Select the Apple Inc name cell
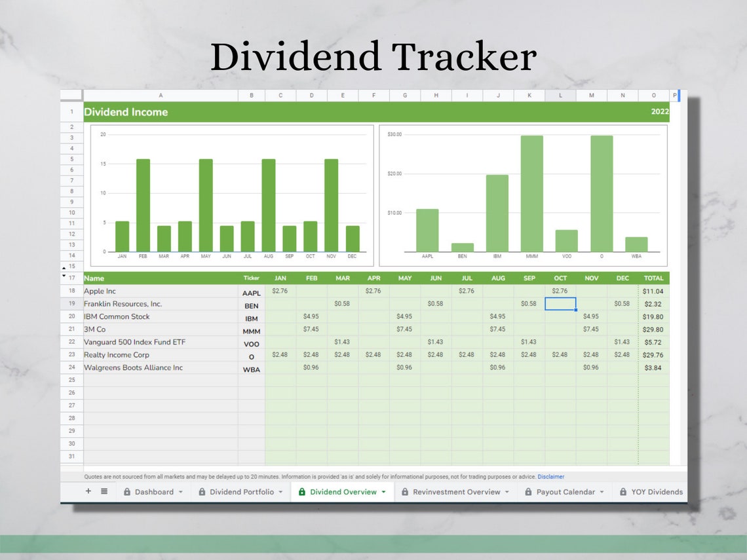The image size is (747, 560). tap(161, 291)
